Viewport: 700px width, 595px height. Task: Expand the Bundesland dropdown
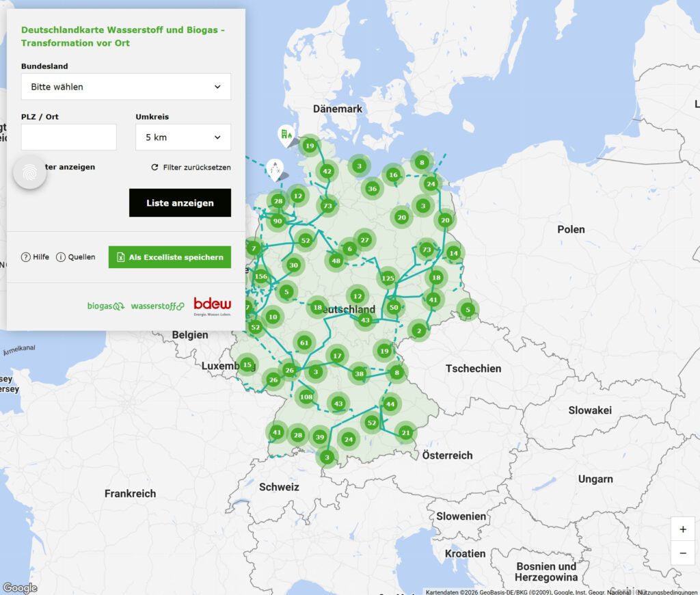pos(126,87)
